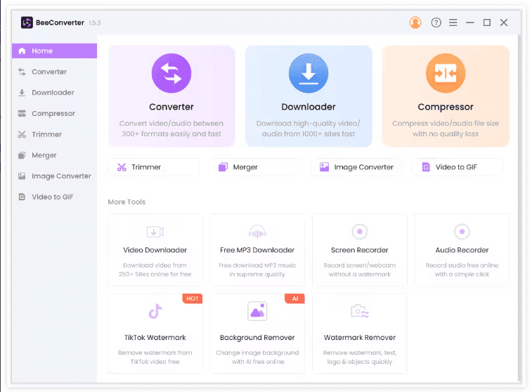
Task: Click 'Record screen/webcam without a watermark' text
Action: (360, 270)
